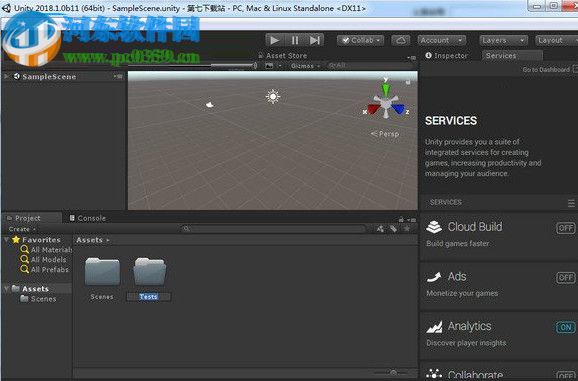The image size is (578, 381).
Task: Toggle scene audio with the speaker icon
Action: (255, 66)
